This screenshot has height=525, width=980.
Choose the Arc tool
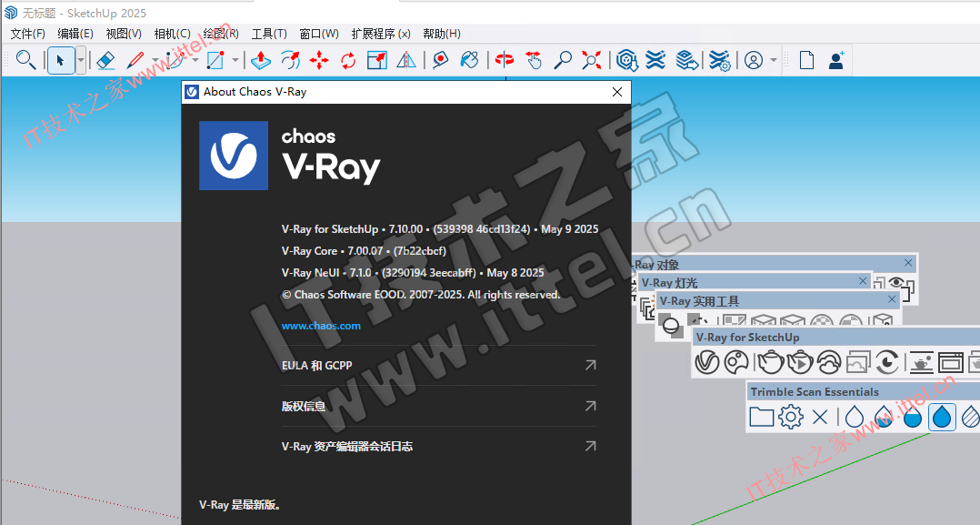coord(175,60)
